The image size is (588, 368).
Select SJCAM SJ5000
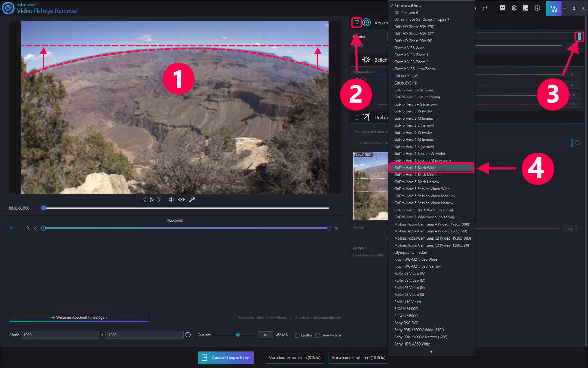(x=431, y=316)
